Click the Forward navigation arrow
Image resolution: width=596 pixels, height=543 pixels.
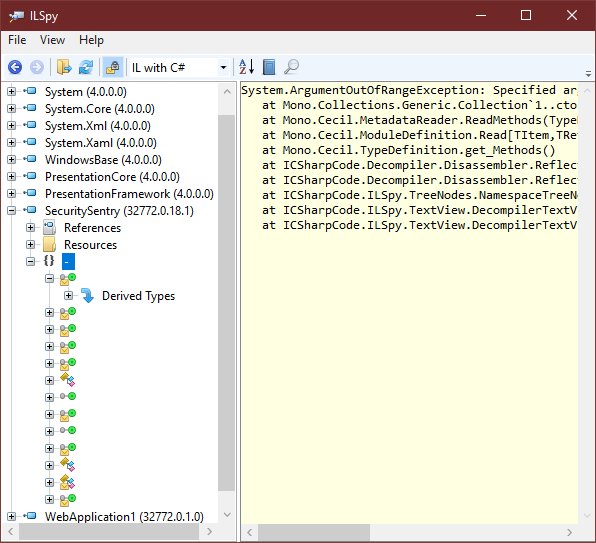tap(37, 67)
